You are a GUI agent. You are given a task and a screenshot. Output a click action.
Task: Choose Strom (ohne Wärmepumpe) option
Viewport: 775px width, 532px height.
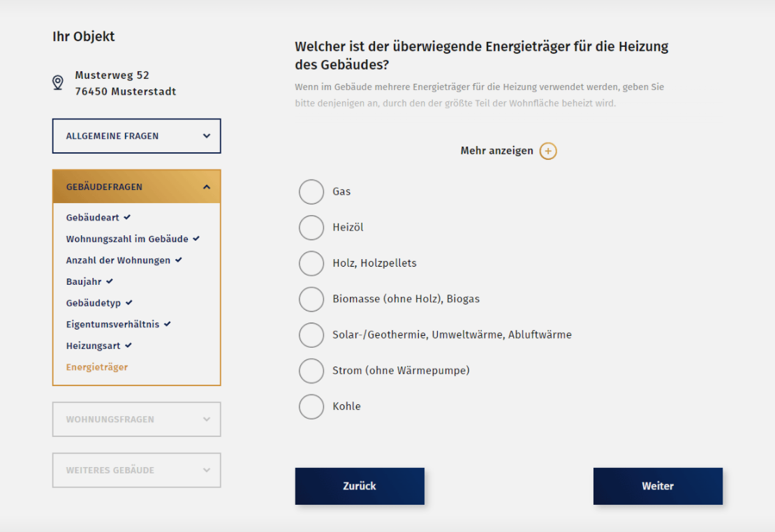(311, 371)
